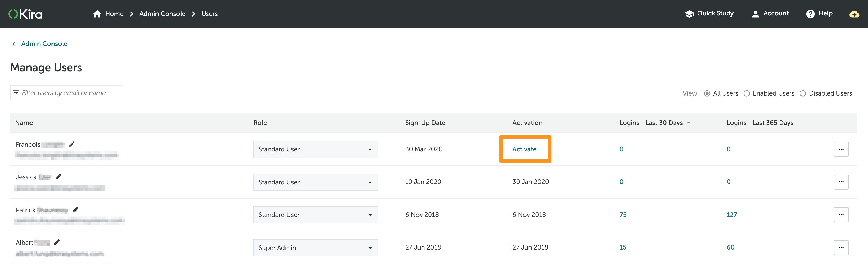Go to Users in the breadcrumb
868x265 pixels.
(x=209, y=14)
